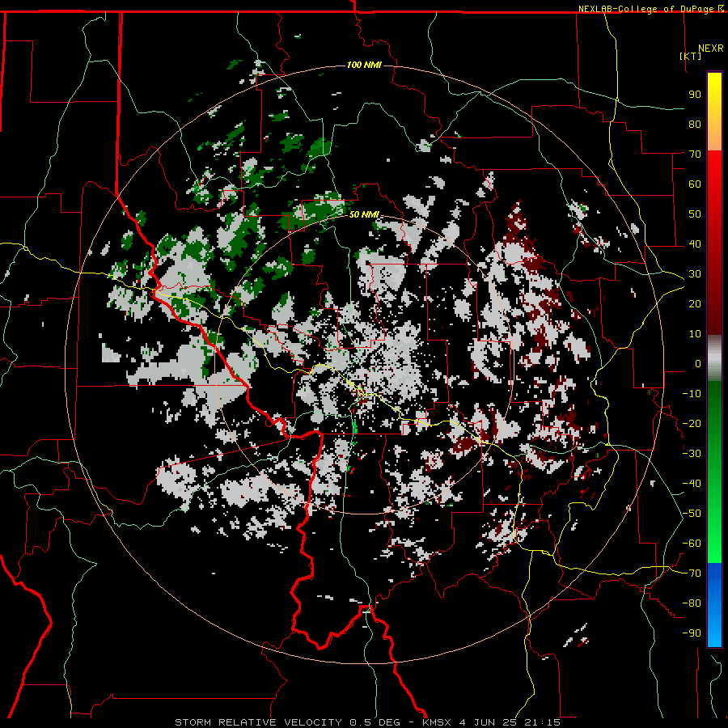The height and width of the screenshot is (728, 728).
Task: Click the NEXR label above the color bar
Action: click(x=711, y=49)
